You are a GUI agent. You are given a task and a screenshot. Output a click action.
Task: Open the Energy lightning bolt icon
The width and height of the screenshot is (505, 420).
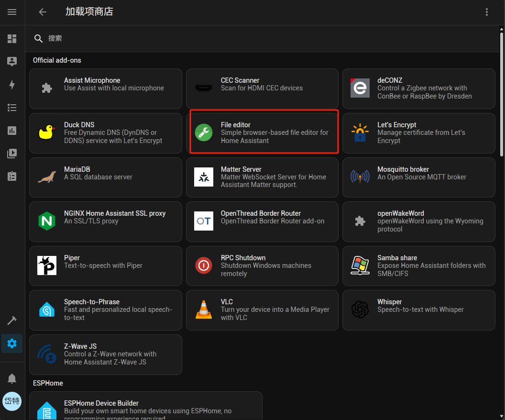point(12,85)
